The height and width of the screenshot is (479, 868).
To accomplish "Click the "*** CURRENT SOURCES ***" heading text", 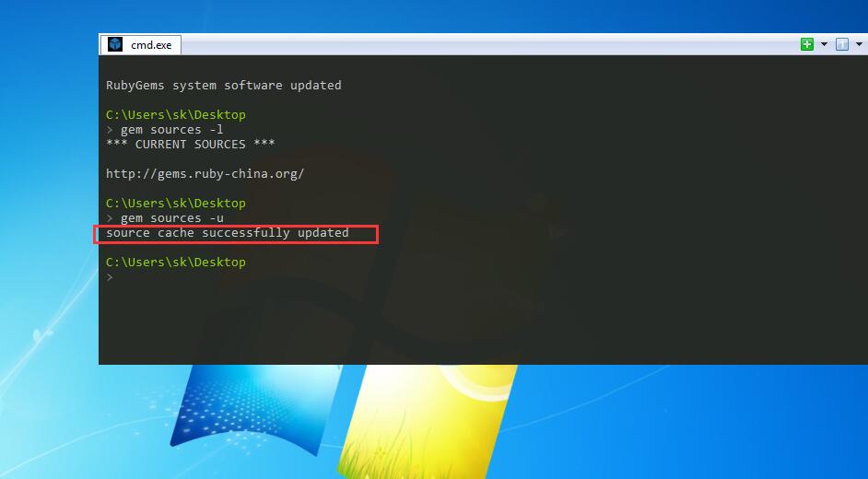I will (x=191, y=145).
